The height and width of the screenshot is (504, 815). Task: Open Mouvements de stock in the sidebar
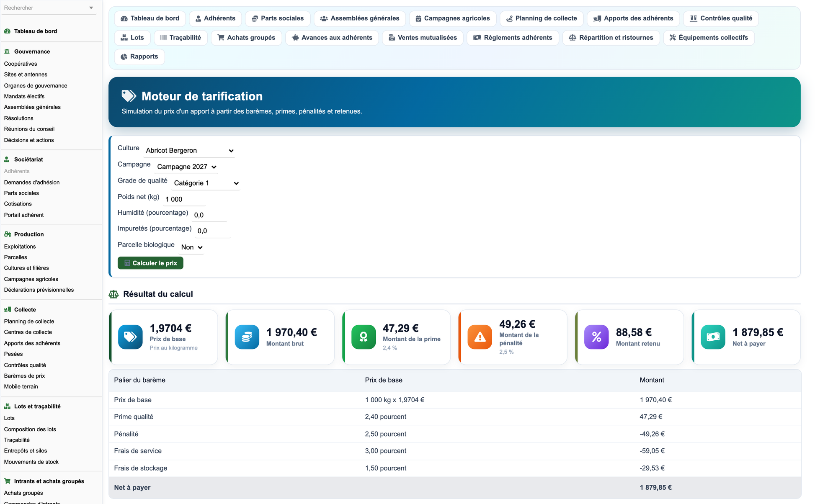click(31, 462)
